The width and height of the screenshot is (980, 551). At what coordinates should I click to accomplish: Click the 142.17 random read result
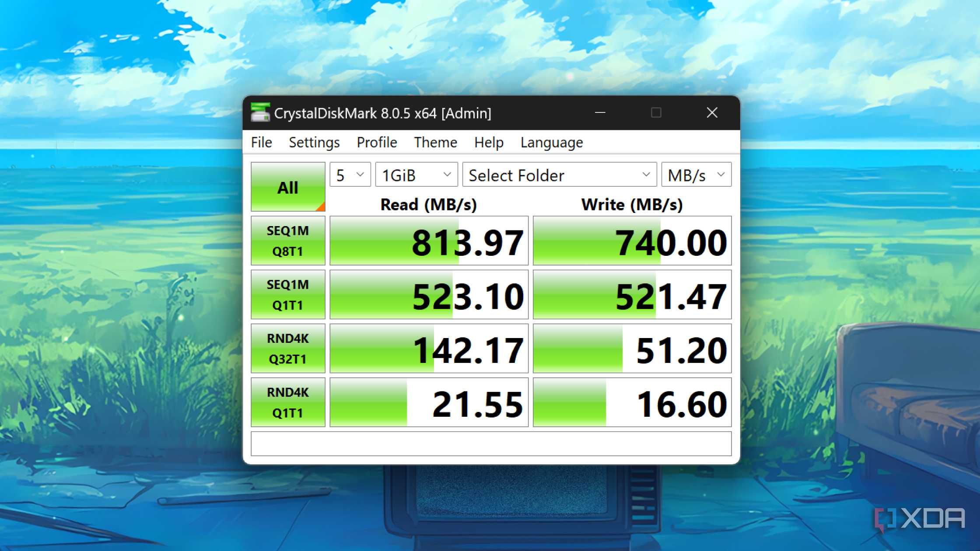429,349
